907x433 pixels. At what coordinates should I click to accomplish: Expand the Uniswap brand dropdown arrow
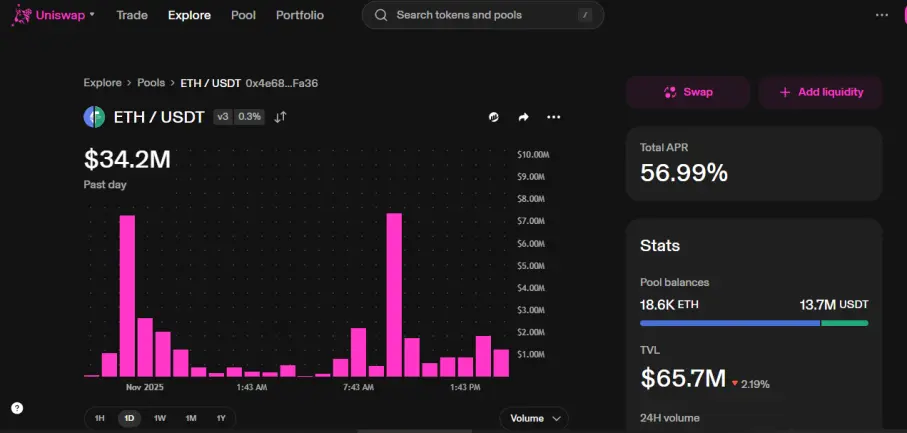point(92,14)
